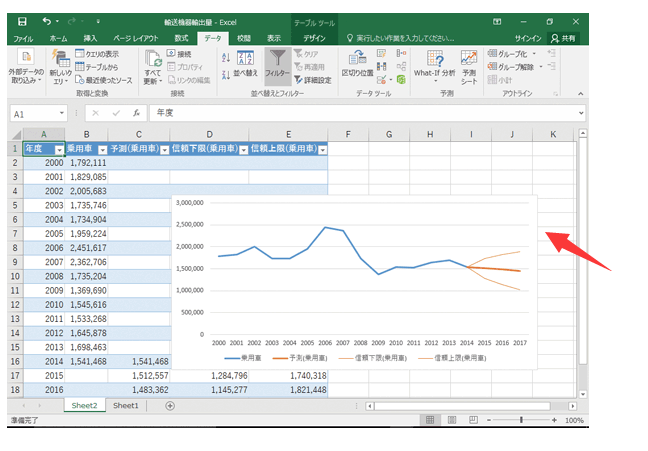The width and height of the screenshot is (648, 451).
Task: Click the Data Validation icon
Action: (x=383, y=79)
